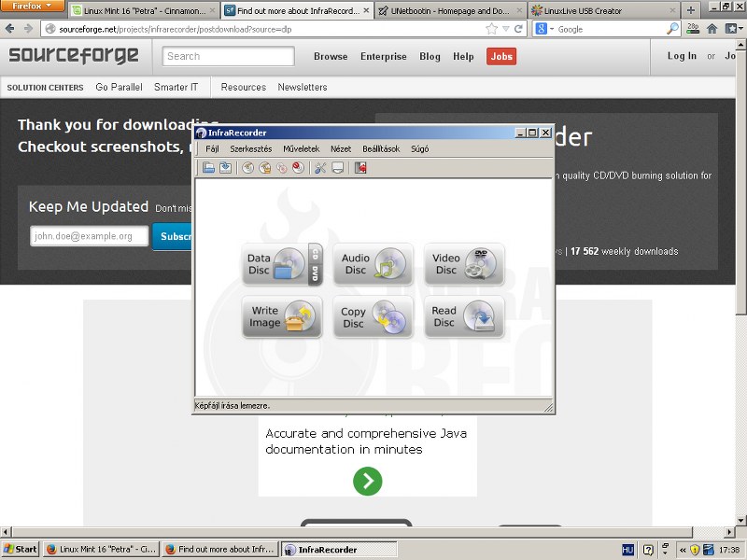This screenshot has height=560, width=747.
Task: Open the Firefox application menu button
Action: (32, 6)
